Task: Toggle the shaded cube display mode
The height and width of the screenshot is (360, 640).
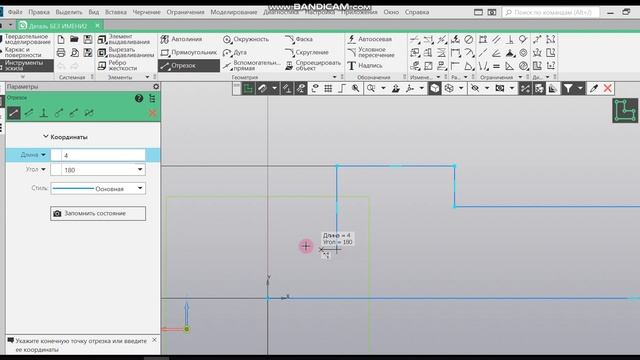Action: (x=435, y=89)
